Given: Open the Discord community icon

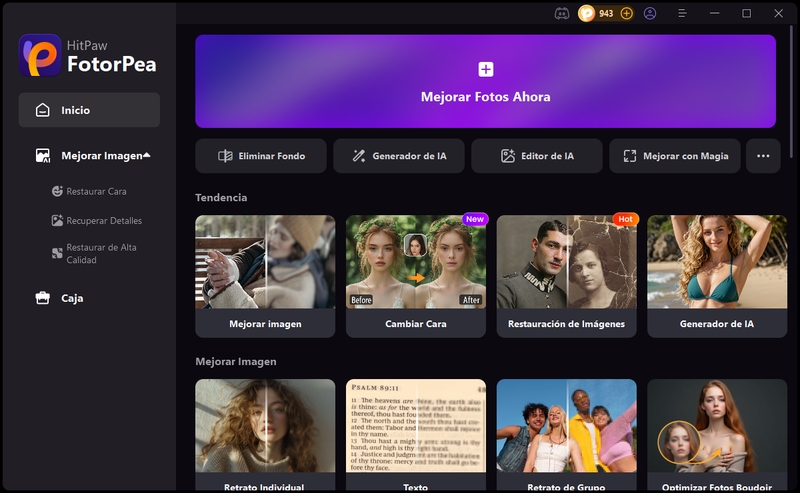Looking at the screenshot, I should (x=562, y=14).
